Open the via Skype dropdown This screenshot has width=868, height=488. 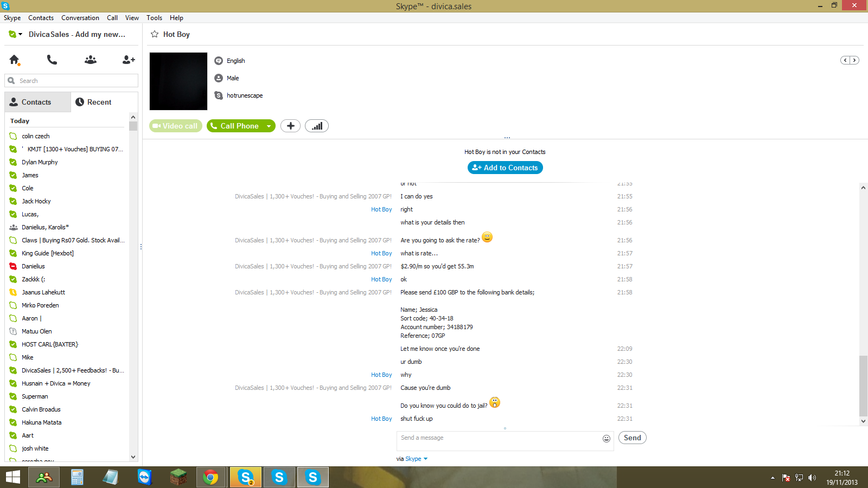(x=416, y=459)
